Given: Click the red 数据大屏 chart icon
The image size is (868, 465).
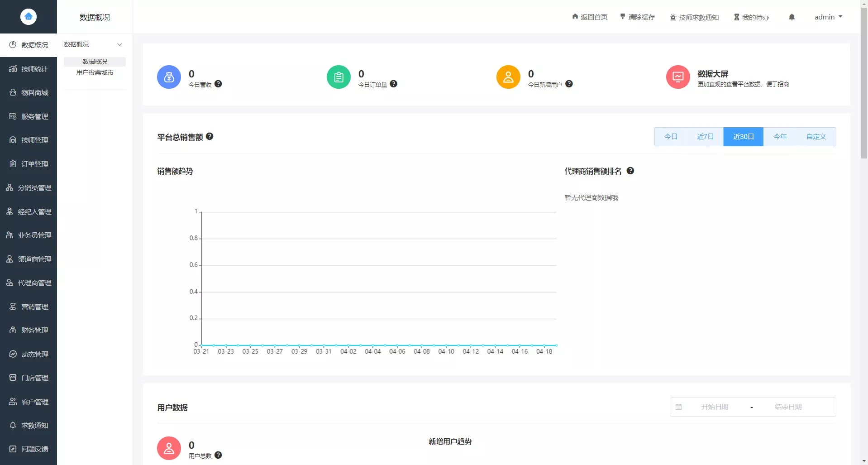Looking at the screenshot, I should click(x=677, y=77).
